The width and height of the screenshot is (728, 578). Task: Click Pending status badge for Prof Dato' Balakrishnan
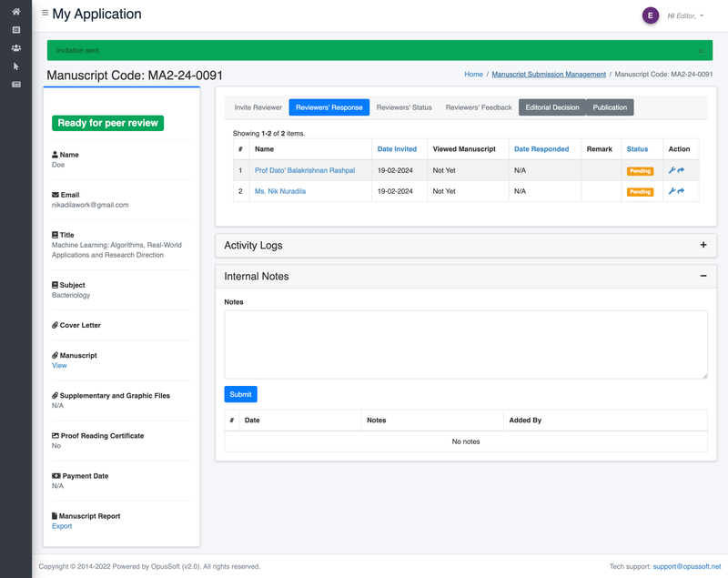[x=640, y=171]
